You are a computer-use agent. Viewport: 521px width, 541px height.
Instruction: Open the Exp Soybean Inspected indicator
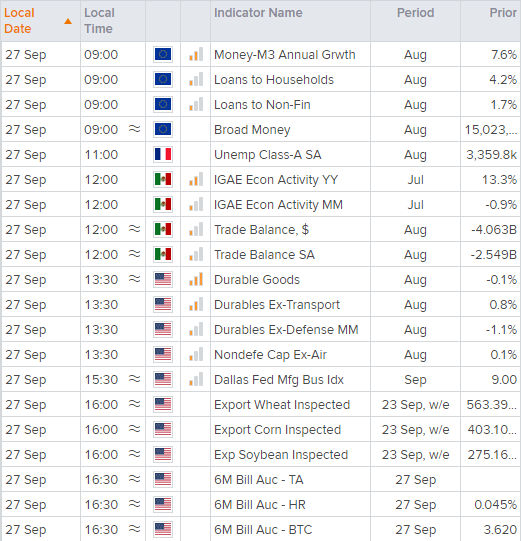click(x=281, y=455)
